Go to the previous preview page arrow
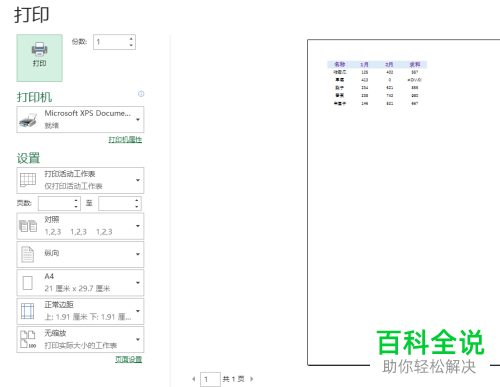 coord(194,379)
